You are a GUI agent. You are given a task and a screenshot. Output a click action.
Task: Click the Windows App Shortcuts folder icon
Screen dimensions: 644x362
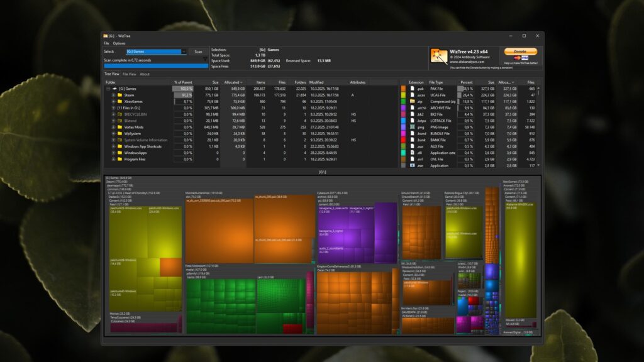(120, 146)
